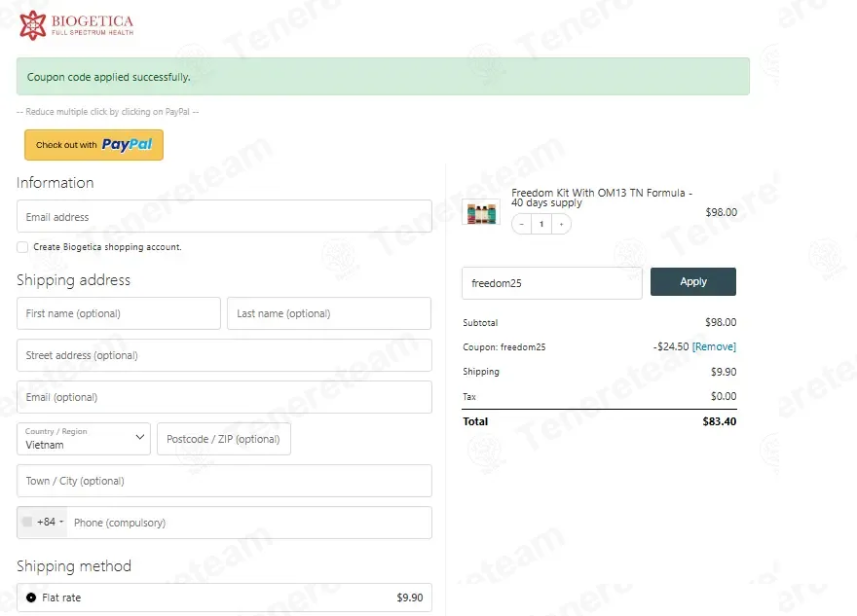The image size is (857, 616).
Task: Click the Email (optional) field
Action: tap(224, 397)
